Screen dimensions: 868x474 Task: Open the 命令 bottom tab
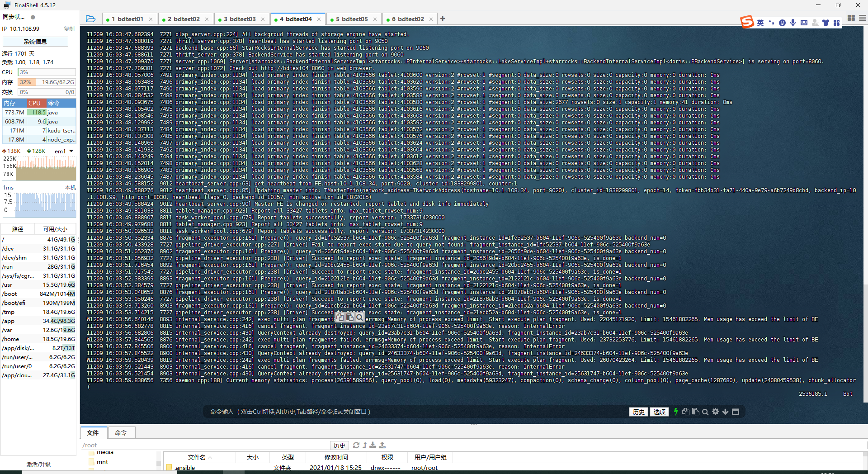tap(121, 433)
